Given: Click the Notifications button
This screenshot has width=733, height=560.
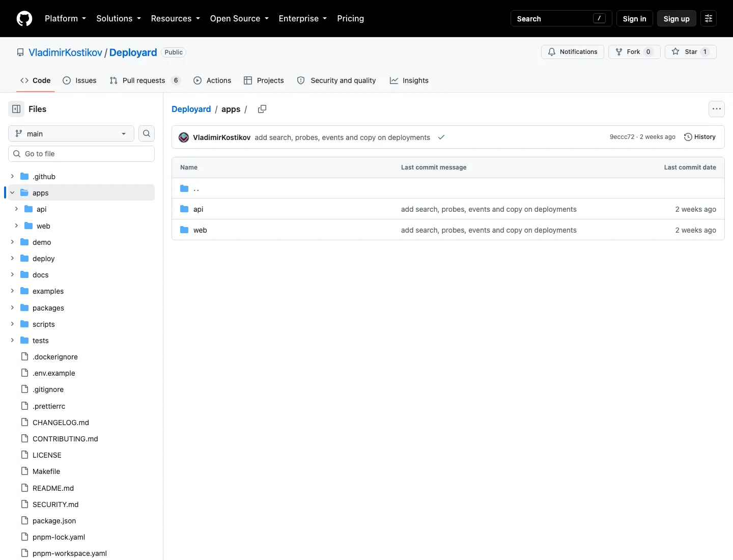Looking at the screenshot, I should coord(573,52).
